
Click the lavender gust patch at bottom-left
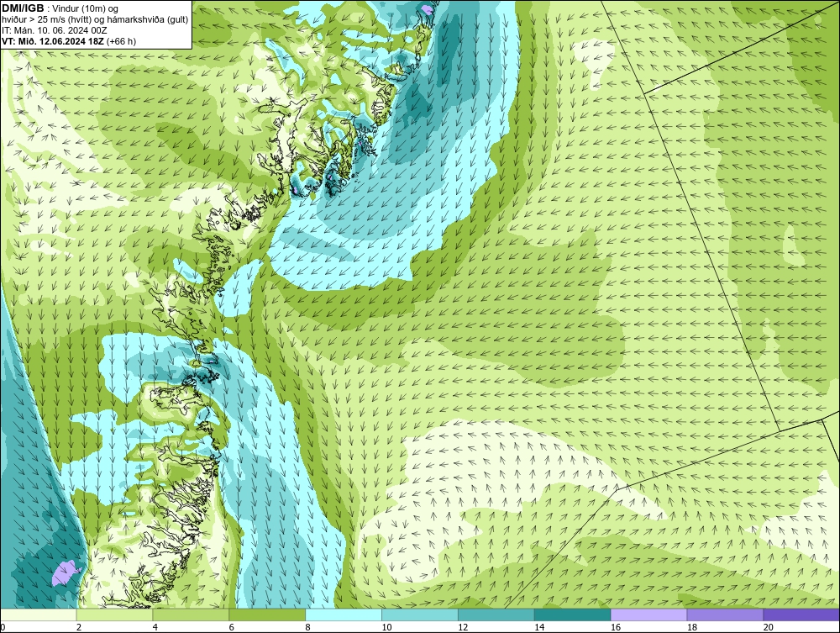[x=66, y=573]
